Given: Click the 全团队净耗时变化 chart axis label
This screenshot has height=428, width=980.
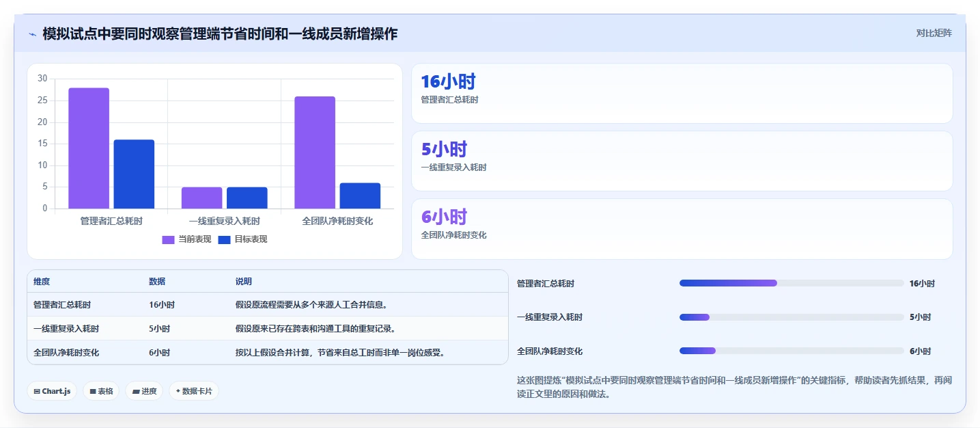Looking at the screenshot, I should coord(337,222).
